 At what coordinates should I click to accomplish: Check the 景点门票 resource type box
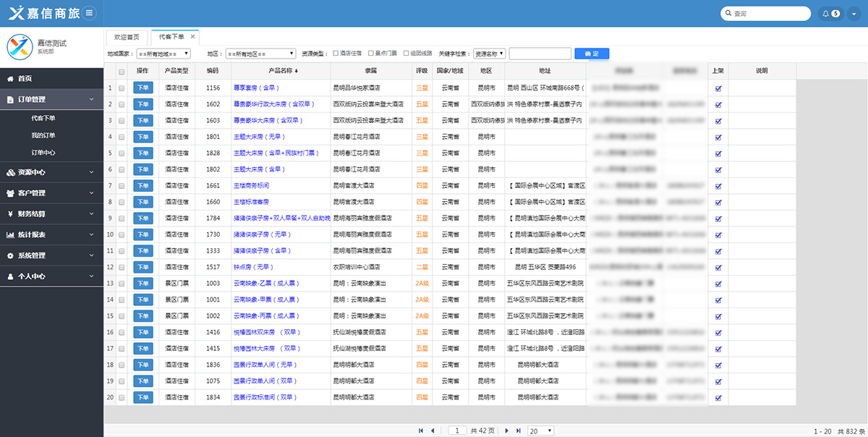tap(370, 53)
